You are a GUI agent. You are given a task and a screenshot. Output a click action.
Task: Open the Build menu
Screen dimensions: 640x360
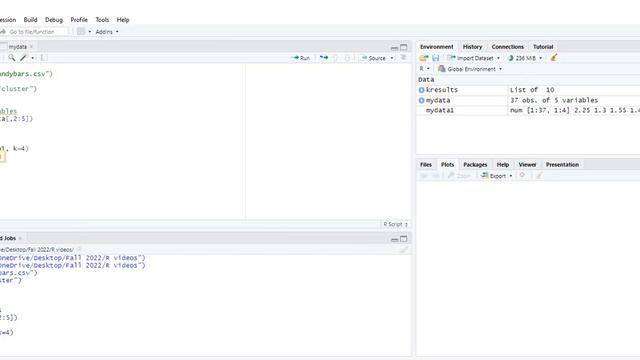pos(30,20)
